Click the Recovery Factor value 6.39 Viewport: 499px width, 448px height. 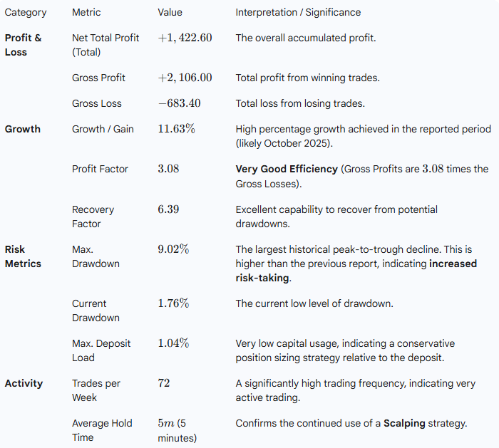pos(168,209)
